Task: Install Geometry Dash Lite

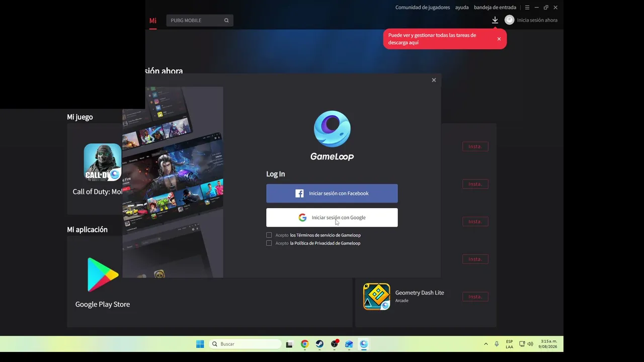Action: pyautogui.click(x=475, y=297)
